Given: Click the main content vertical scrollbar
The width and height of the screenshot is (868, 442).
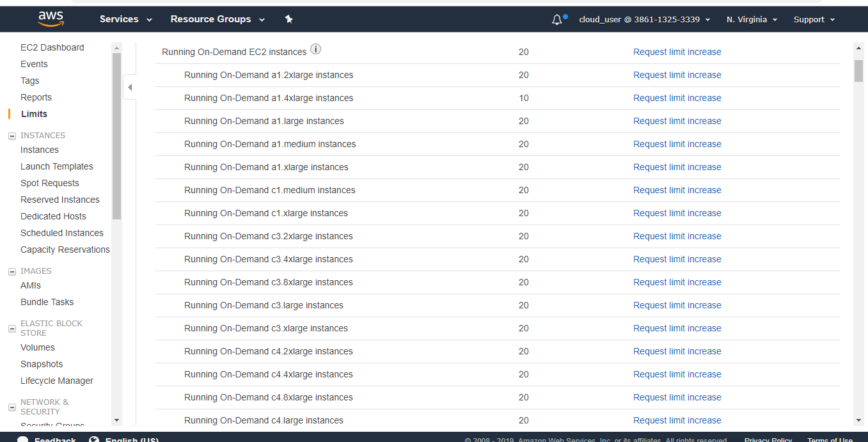Looking at the screenshot, I should (x=858, y=70).
